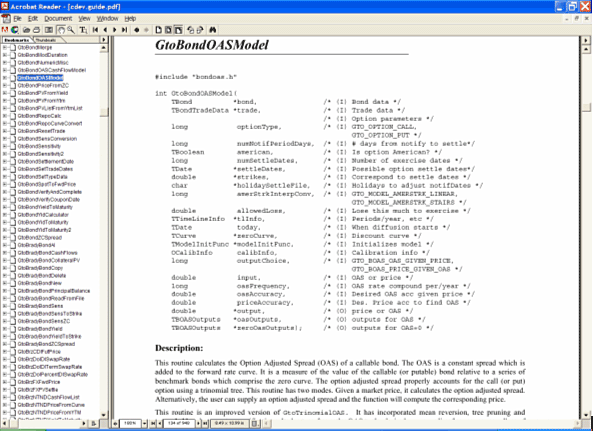The image size is (593, 431).
Task: Go to first page toolbar icon
Action: (x=95, y=30)
